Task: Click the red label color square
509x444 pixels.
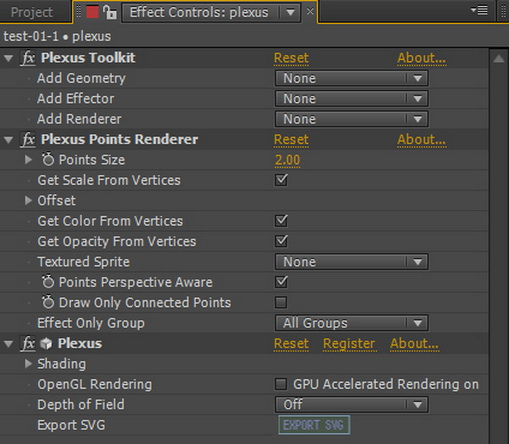Action: tap(92, 12)
